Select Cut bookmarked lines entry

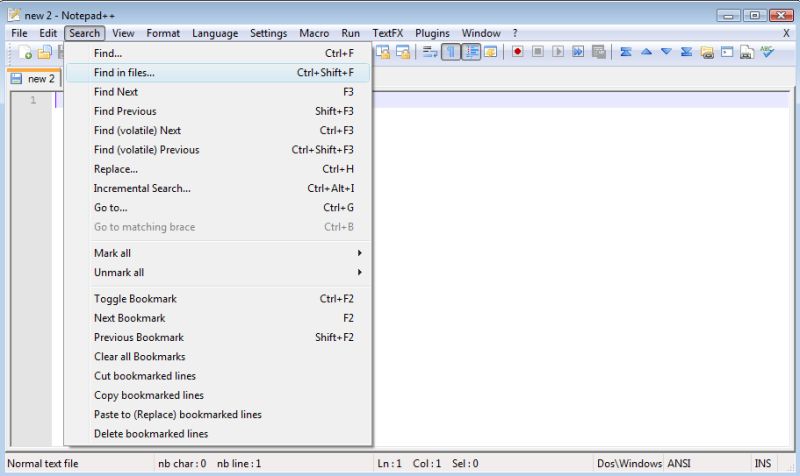[218, 376]
